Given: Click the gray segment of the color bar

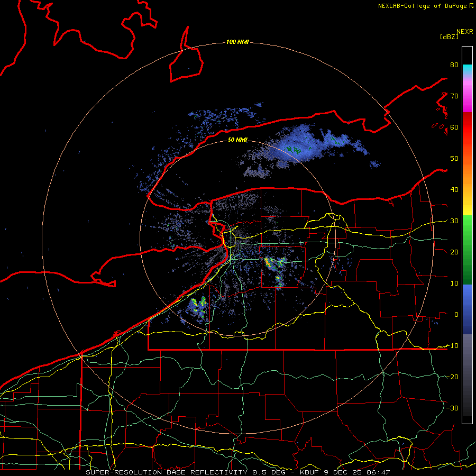Looking at the screenshot, I should click(x=467, y=352).
